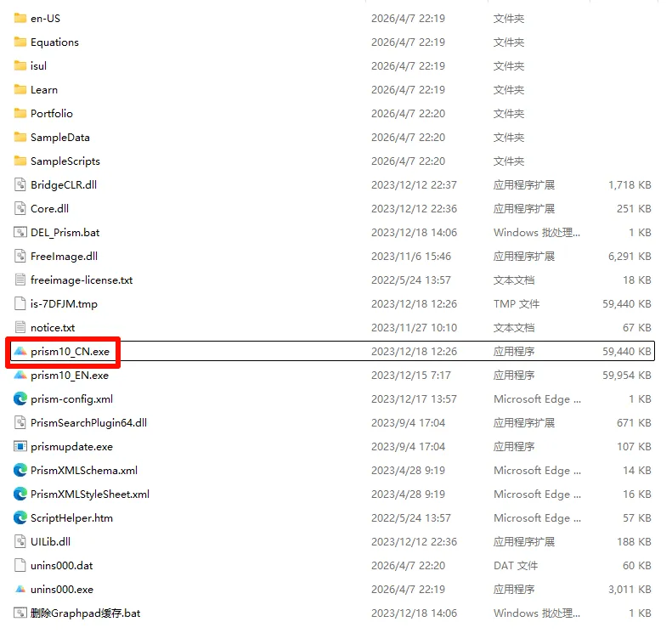Select the en-US folder name
Viewport: 672px width, 633px height.
click(x=45, y=19)
